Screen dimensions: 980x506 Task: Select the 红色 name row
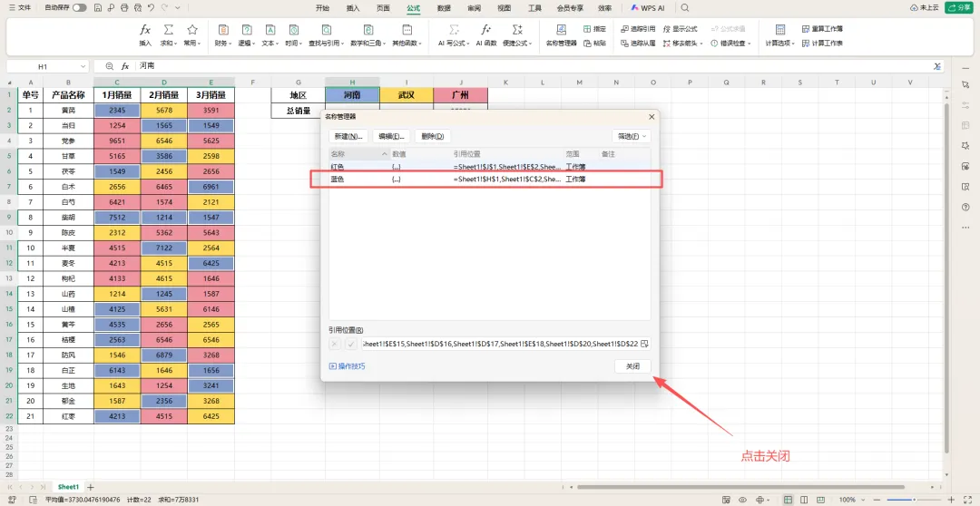490,168
